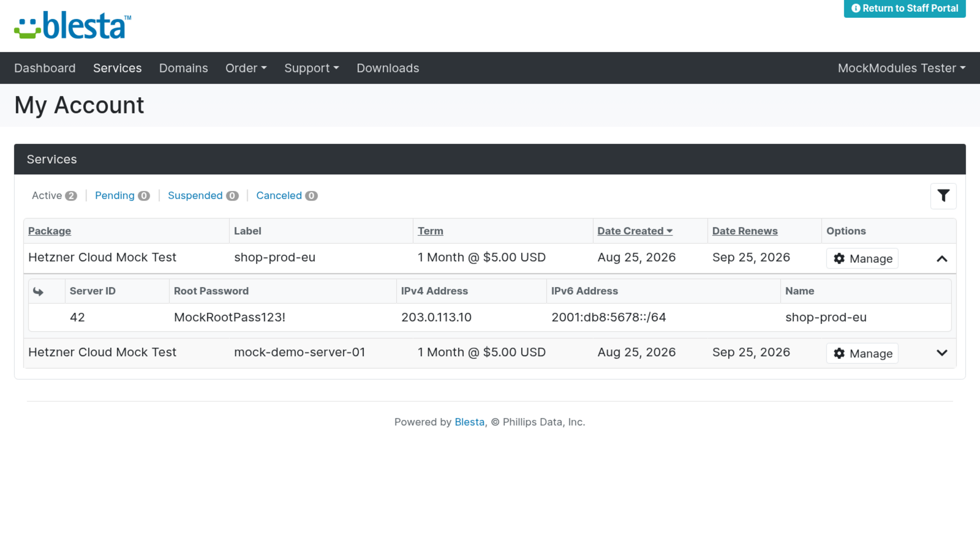
Task: Click Return to Staff Portal button
Action: tap(904, 8)
